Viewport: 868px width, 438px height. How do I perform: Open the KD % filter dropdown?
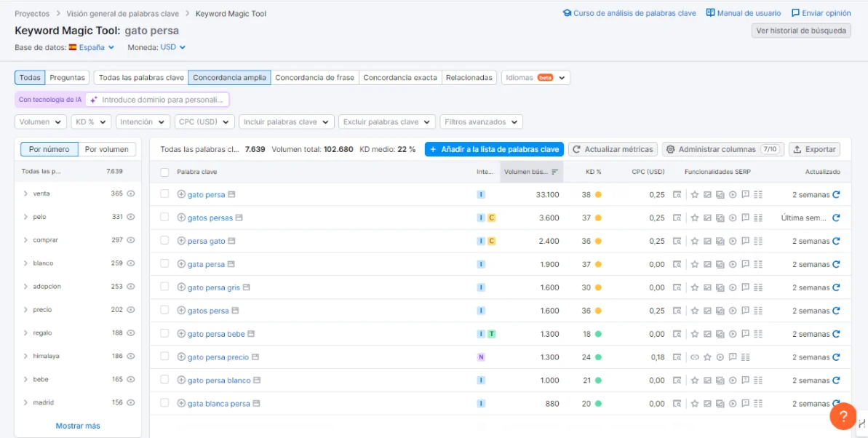coord(92,122)
